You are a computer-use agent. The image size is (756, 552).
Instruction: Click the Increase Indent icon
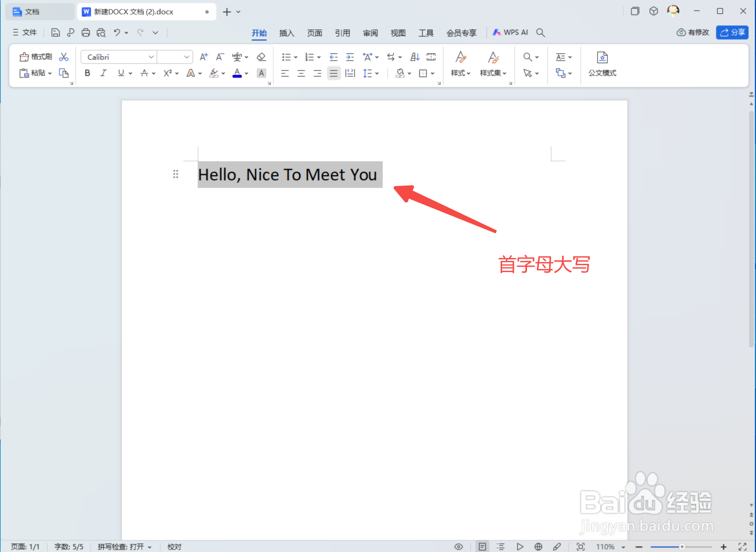[x=350, y=57]
